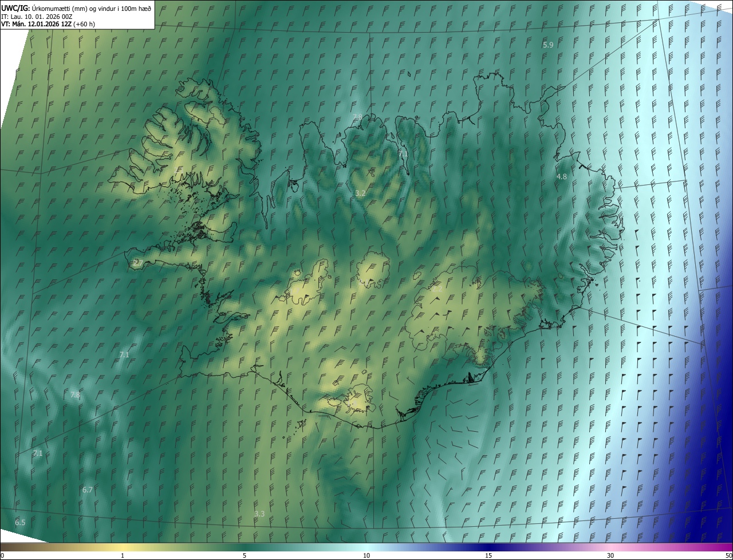Screen dimensions: 733x560
Task: Click the 0 tick label on color scale
Action: pos(2,555)
